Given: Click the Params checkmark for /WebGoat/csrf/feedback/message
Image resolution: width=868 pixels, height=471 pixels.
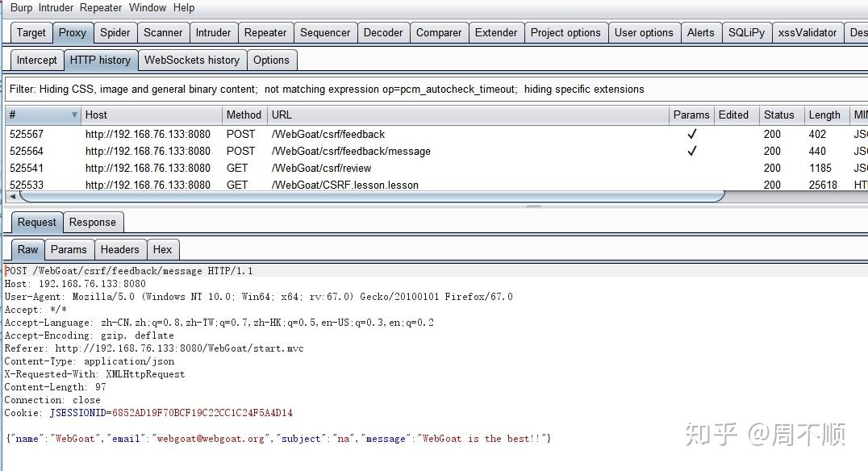Looking at the screenshot, I should tap(691, 151).
